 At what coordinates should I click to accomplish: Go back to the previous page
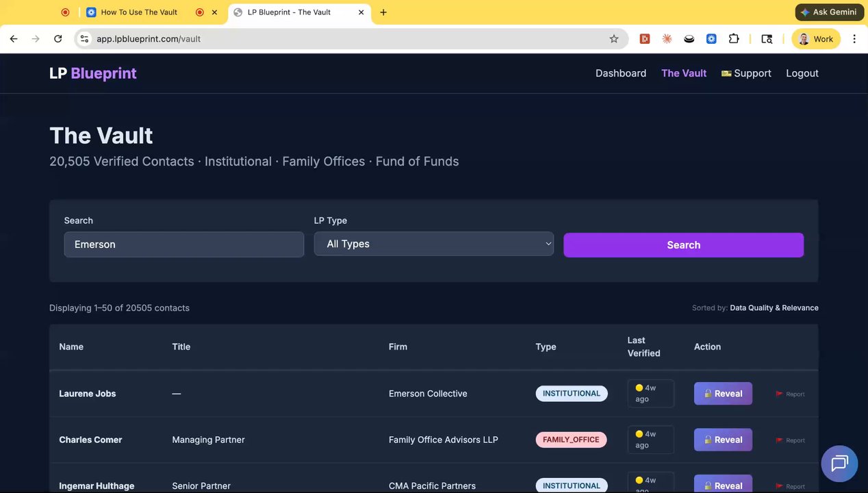pyautogui.click(x=14, y=39)
